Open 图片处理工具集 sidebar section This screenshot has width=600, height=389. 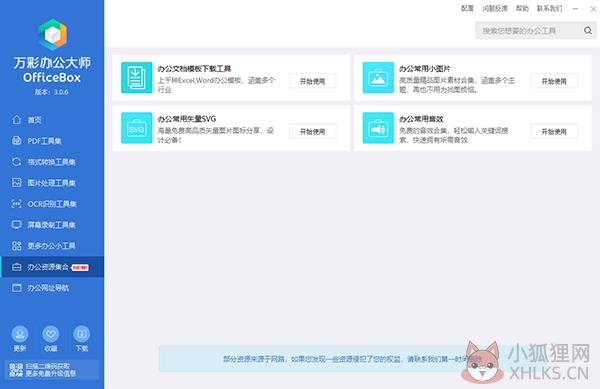(52, 183)
